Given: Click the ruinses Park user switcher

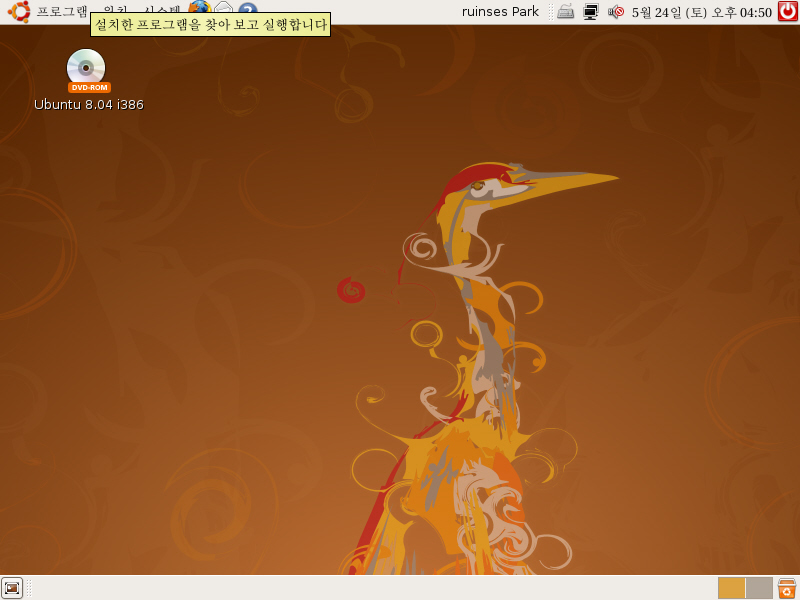Looking at the screenshot, I should coord(500,12).
